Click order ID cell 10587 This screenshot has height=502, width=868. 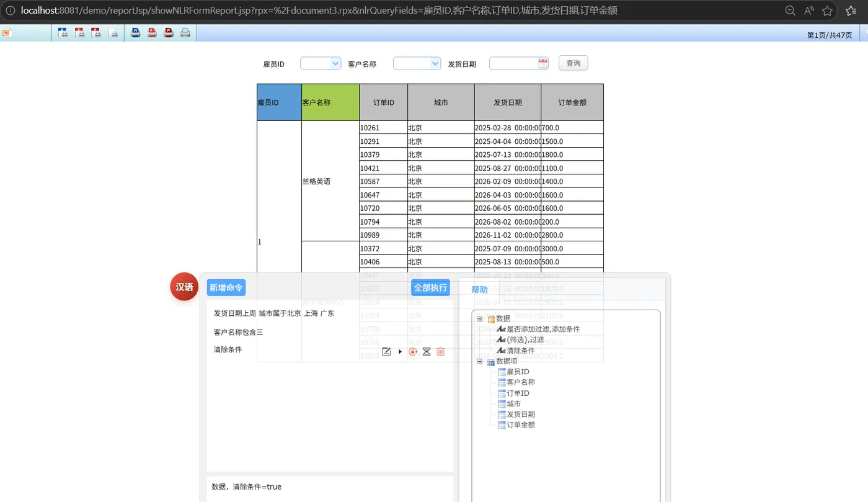(x=384, y=181)
